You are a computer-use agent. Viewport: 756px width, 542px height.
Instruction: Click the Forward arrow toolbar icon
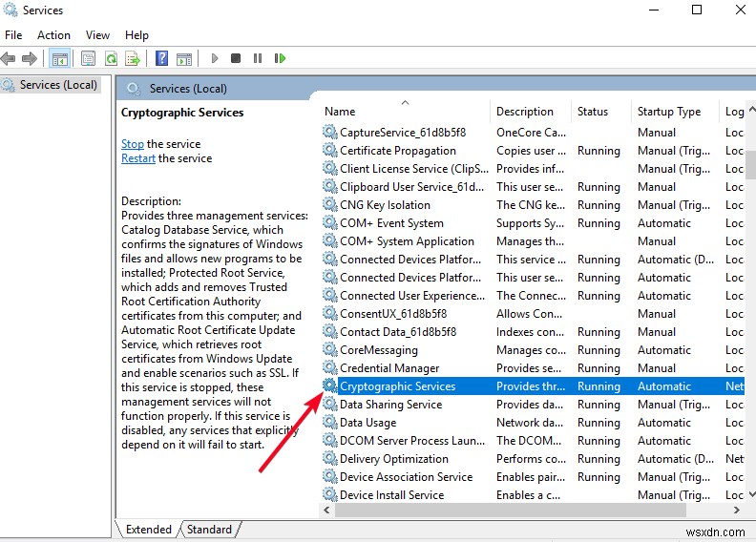click(29, 59)
